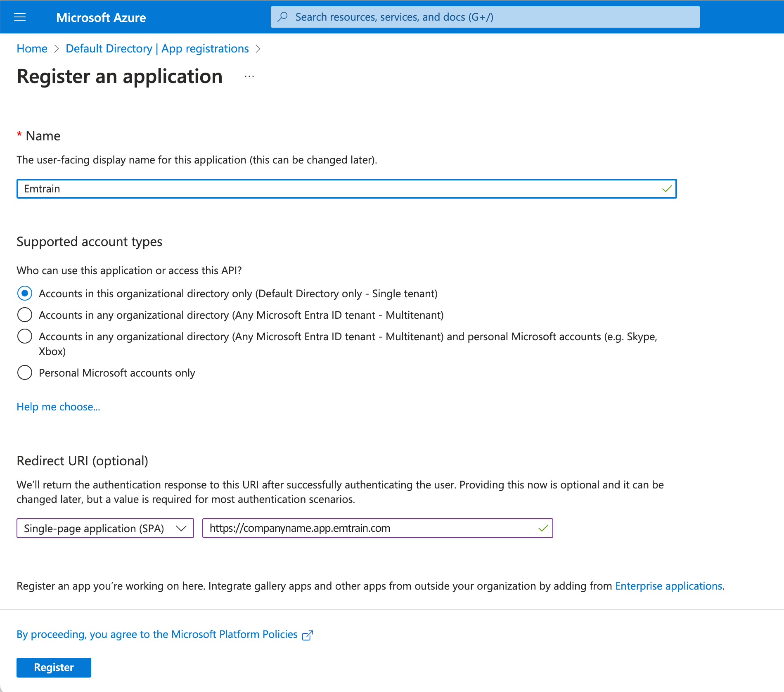Click the external link icon beside Microsoft Platform Policies
Image resolution: width=784 pixels, height=692 pixels.
tap(308, 635)
